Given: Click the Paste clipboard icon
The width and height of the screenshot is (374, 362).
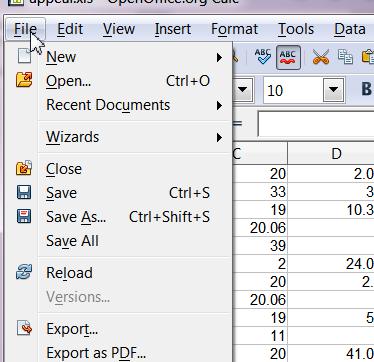Looking at the screenshot, I should click(368, 57).
